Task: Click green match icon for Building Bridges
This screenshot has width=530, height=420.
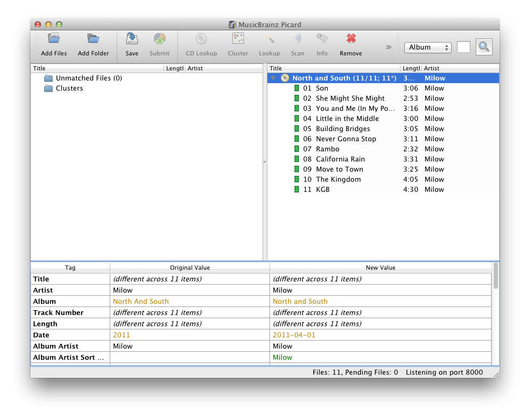Action: [297, 129]
